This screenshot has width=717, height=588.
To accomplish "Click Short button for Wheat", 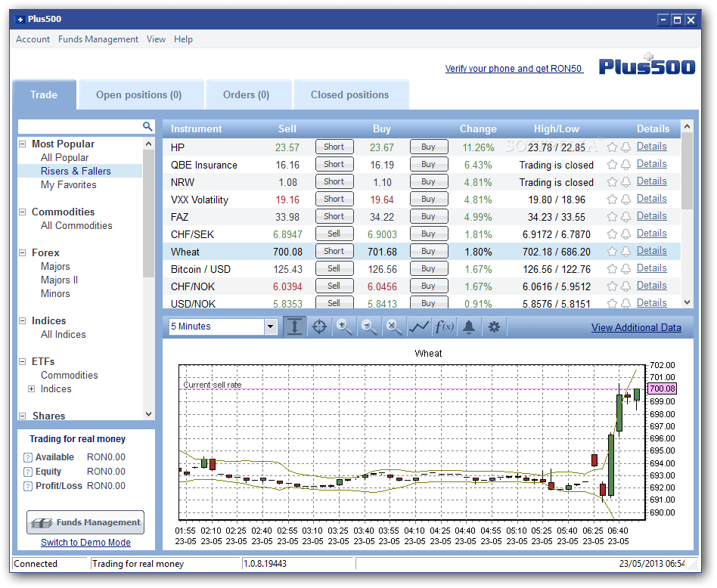I will click(x=334, y=251).
